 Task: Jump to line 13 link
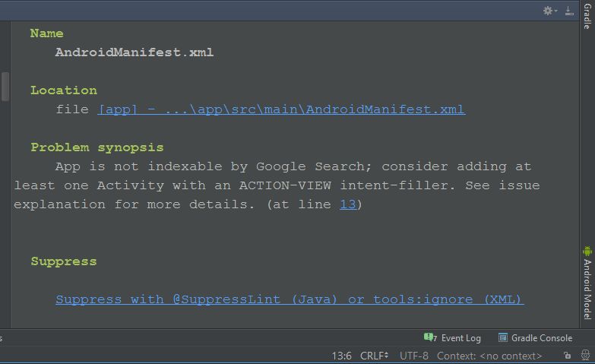click(x=347, y=204)
